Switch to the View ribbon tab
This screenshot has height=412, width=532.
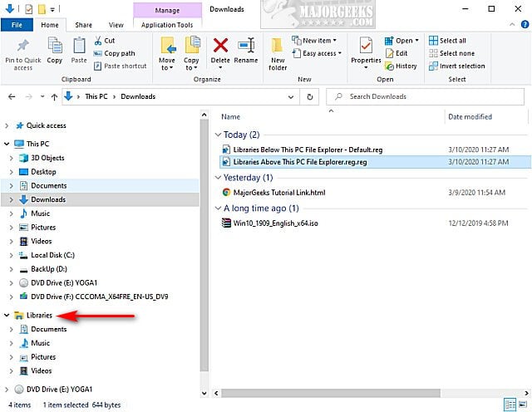click(116, 25)
